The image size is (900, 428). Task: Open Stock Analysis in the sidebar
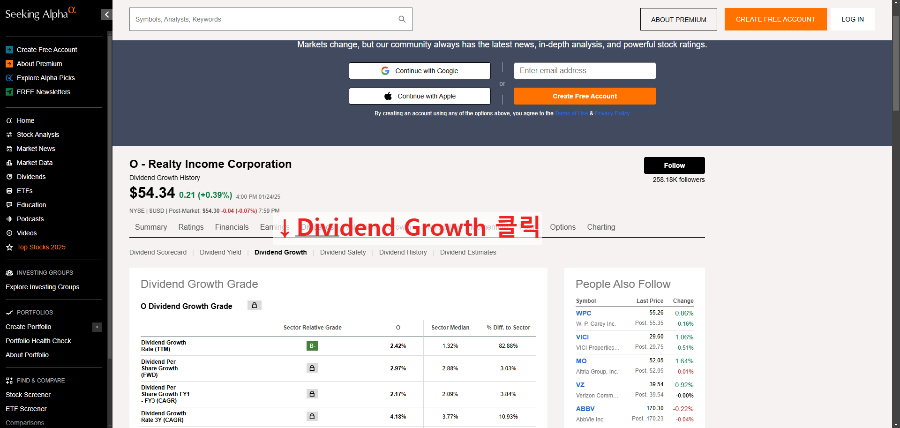coord(37,135)
